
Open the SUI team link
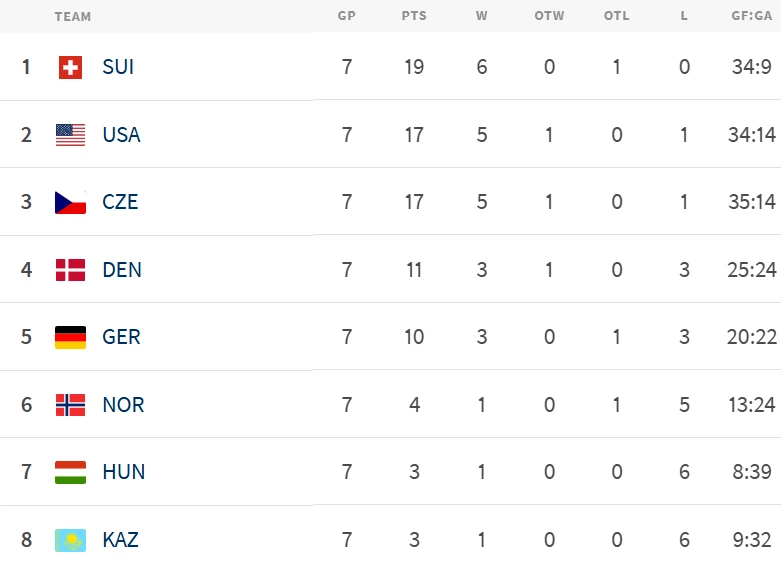pos(118,67)
